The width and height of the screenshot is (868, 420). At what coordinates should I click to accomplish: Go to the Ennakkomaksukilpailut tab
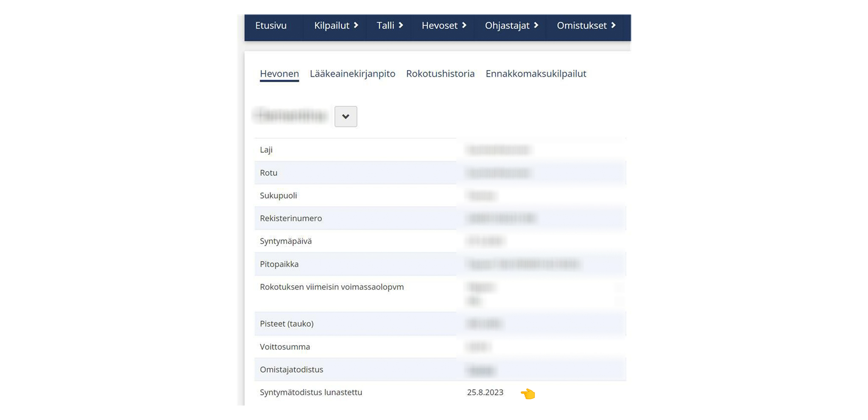(x=536, y=74)
